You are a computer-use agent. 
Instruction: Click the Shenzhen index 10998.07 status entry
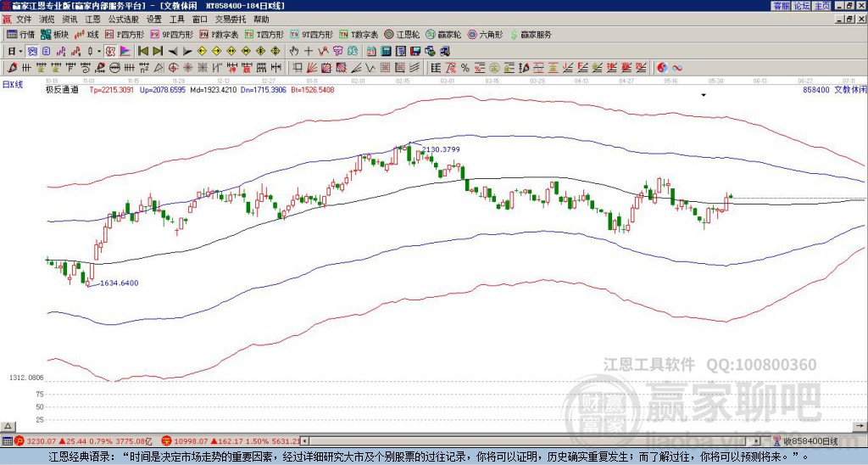tap(231, 441)
